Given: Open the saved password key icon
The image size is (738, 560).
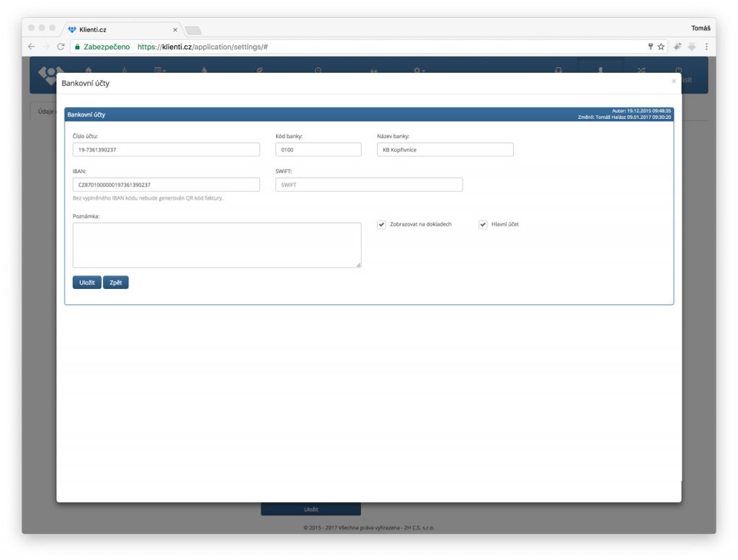Looking at the screenshot, I should tap(650, 46).
